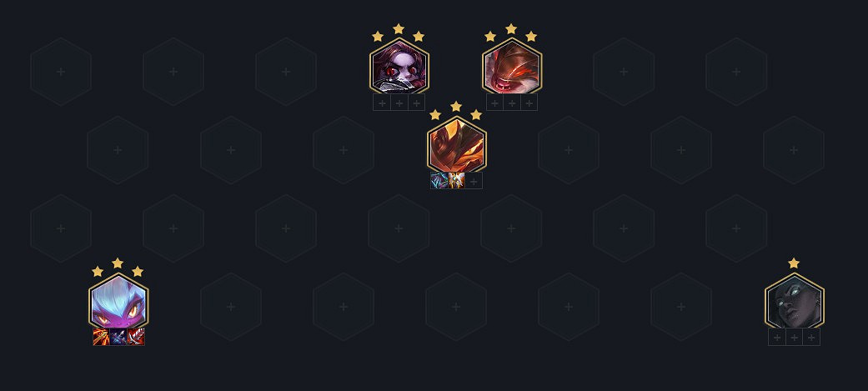Add item in orange champion's empty third slot

tap(474, 181)
